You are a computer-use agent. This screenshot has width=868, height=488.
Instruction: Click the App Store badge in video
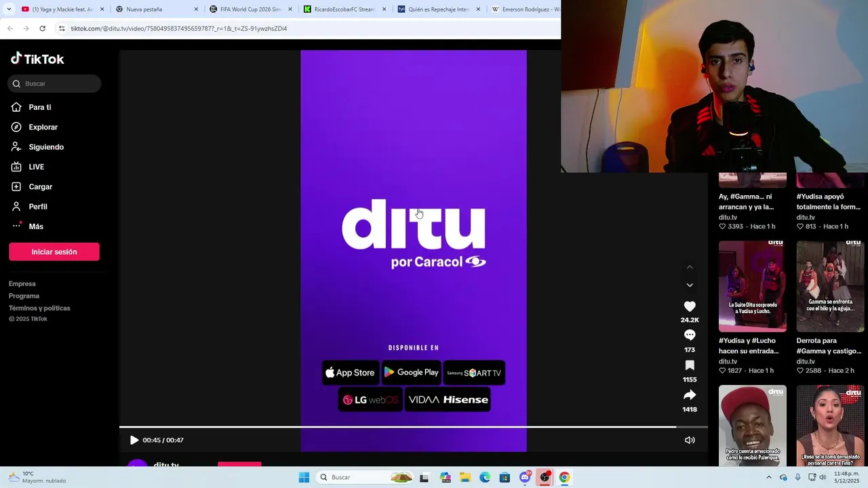(350, 373)
